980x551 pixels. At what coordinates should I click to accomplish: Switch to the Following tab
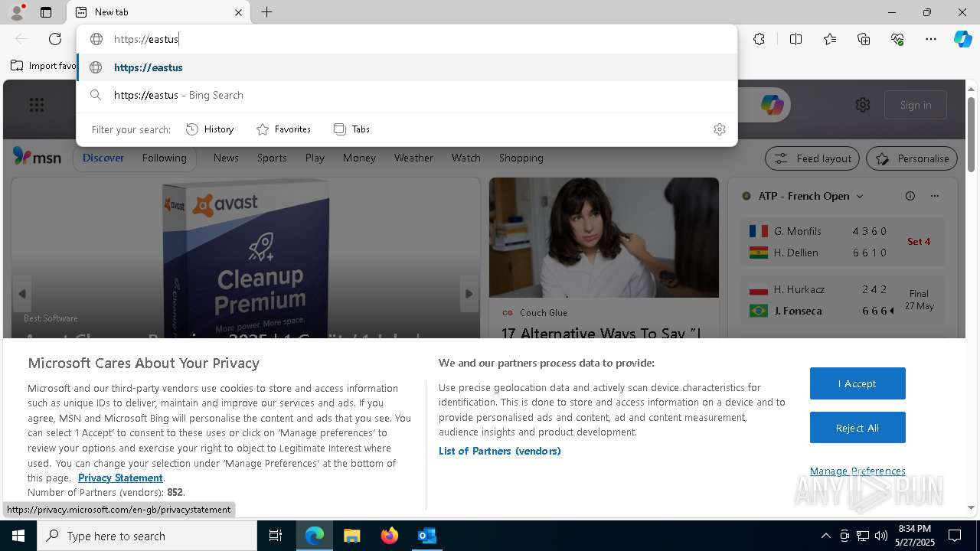(x=164, y=158)
